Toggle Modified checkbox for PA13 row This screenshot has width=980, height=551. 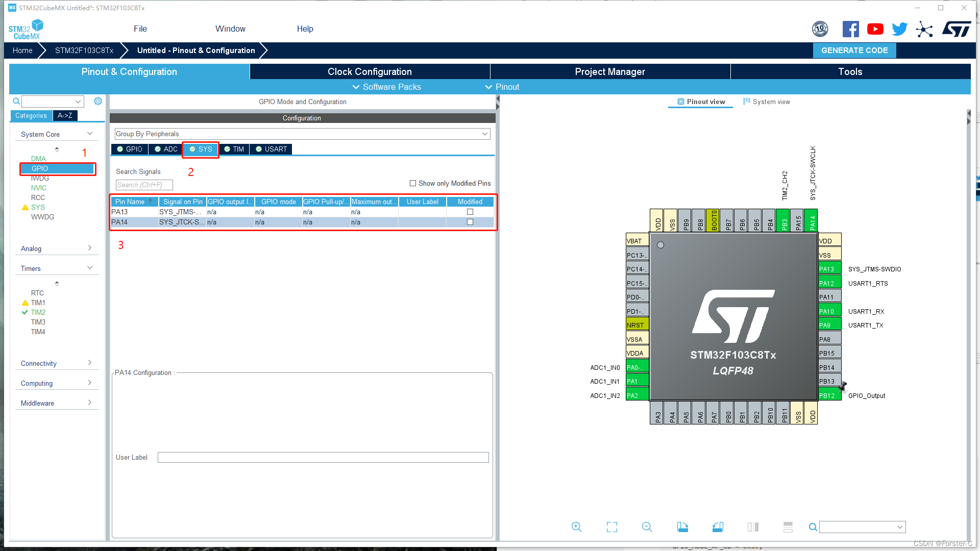(x=470, y=212)
